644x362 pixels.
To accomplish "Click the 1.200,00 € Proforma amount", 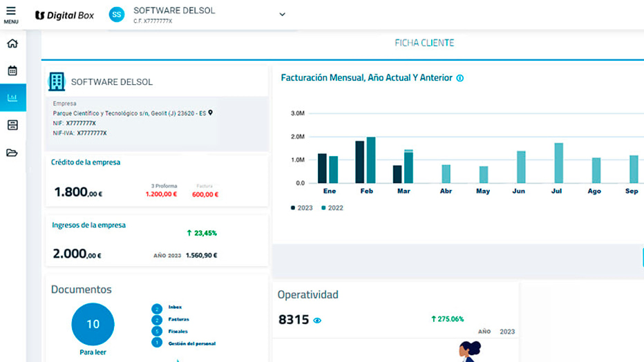I will tap(162, 194).
